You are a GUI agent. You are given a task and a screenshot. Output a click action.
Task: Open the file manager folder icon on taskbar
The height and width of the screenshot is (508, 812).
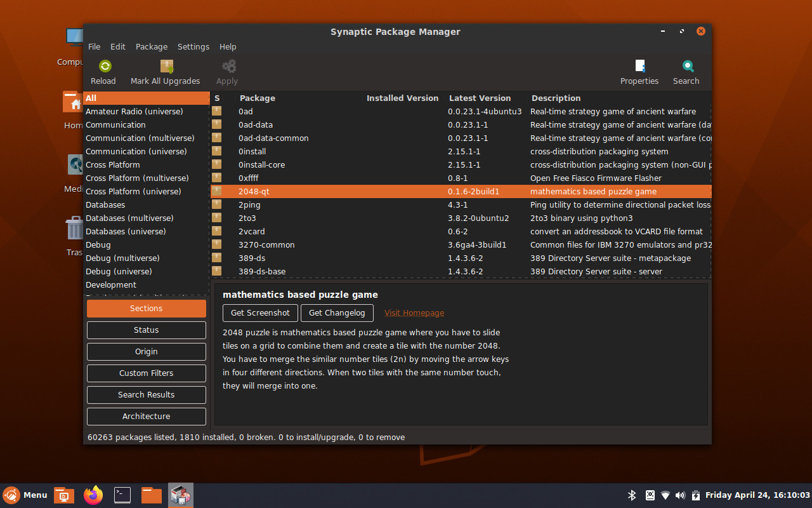(x=152, y=495)
